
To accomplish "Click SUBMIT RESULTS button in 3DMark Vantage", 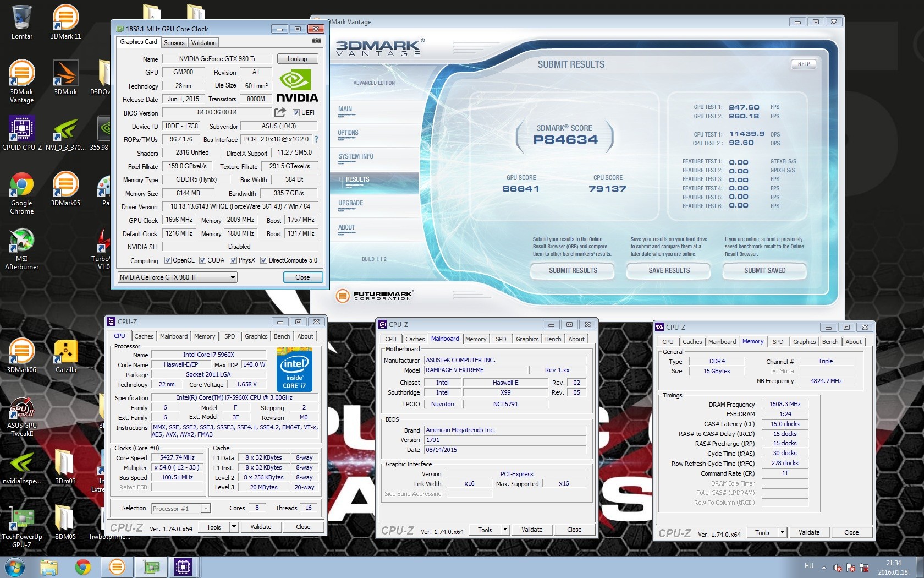I will (573, 270).
